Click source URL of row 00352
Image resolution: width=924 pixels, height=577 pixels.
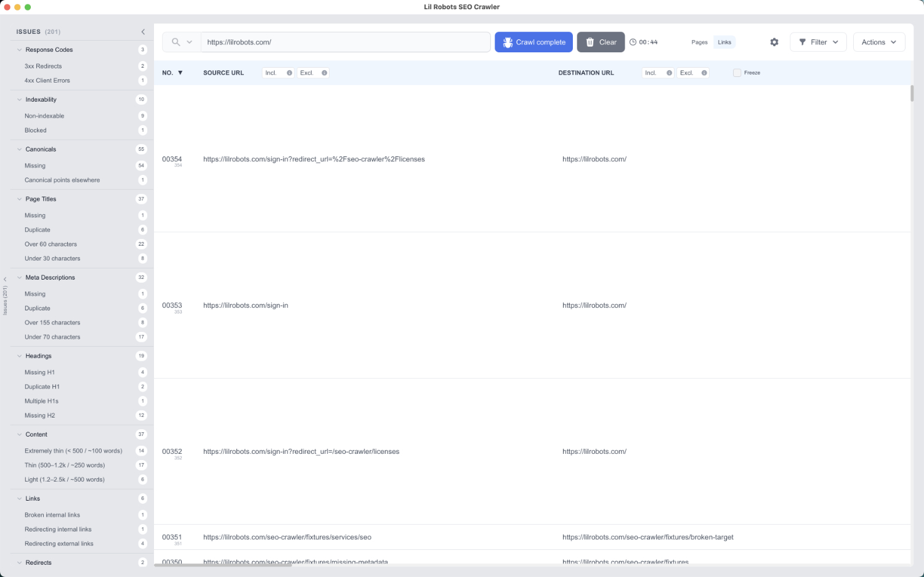(x=301, y=451)
